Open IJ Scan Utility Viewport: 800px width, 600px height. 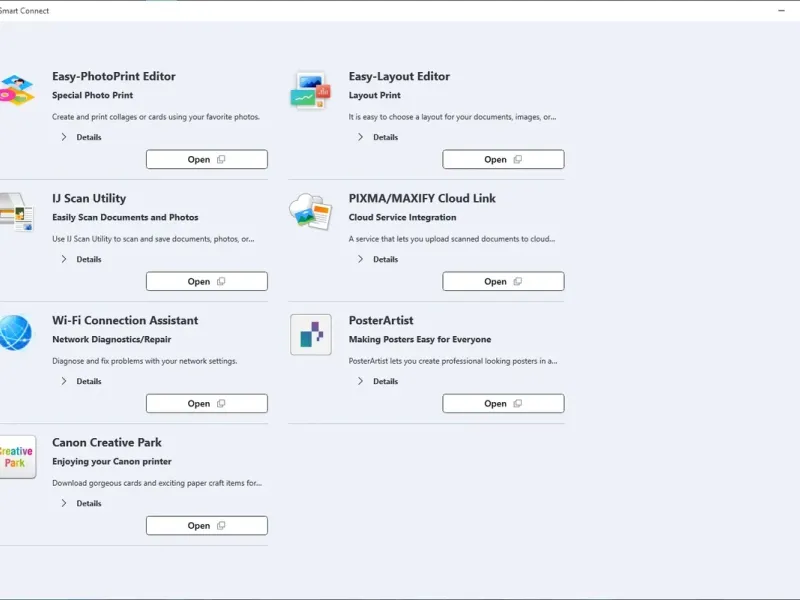pyautogui.click(x=207, y=281)
